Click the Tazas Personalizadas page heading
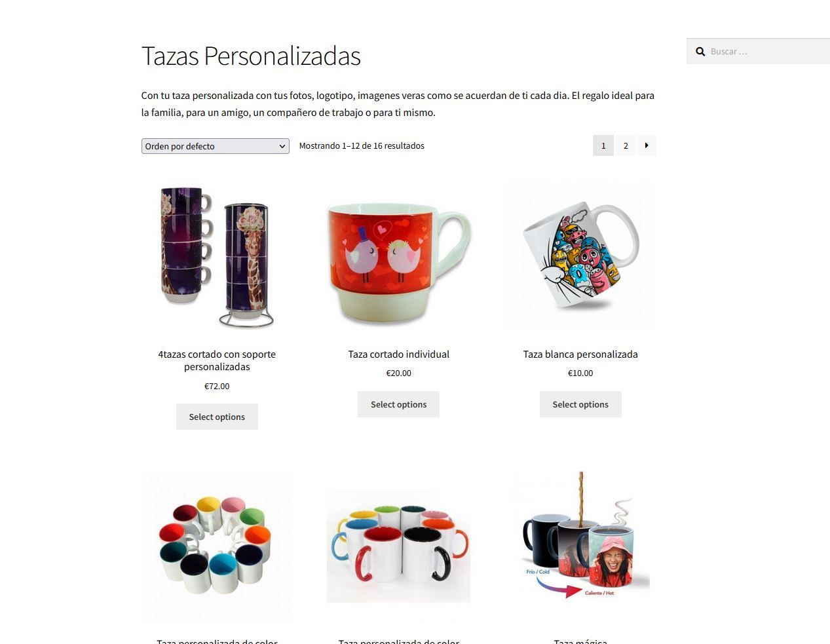Image resolution: width=830 pixels, height=644 pixels. pos(251,56)
